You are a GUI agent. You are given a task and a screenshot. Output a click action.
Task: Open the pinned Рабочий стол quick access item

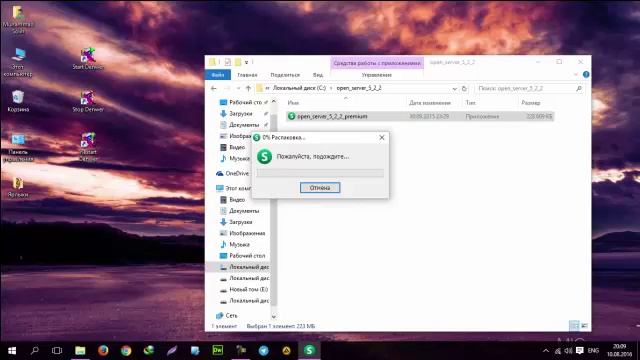[245, 102]
